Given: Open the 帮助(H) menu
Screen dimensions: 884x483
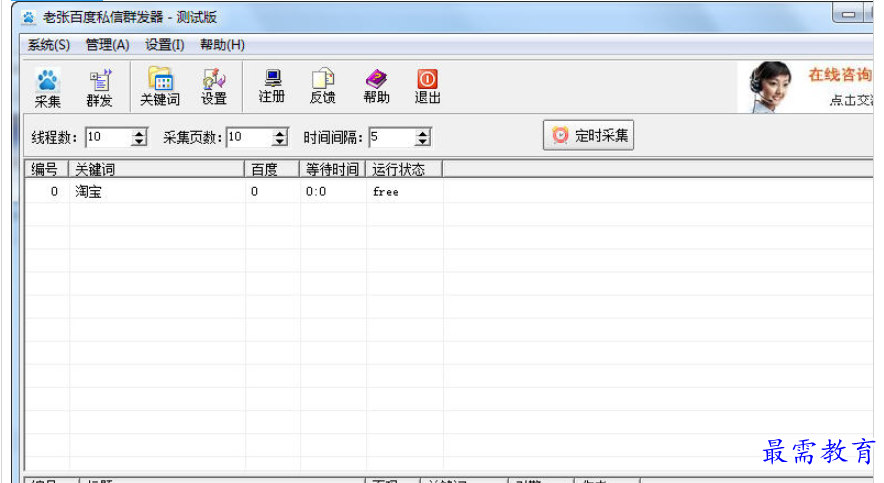Looking at the screenshot, I should [x=222, y=45].
